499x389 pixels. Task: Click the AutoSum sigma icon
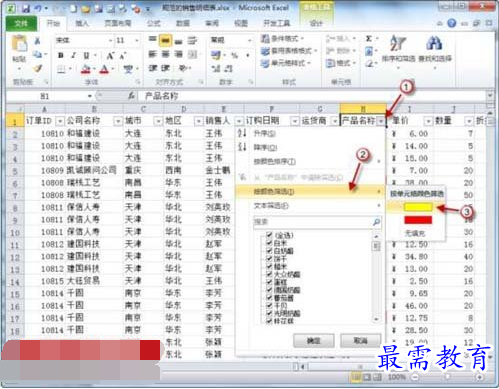369,39
